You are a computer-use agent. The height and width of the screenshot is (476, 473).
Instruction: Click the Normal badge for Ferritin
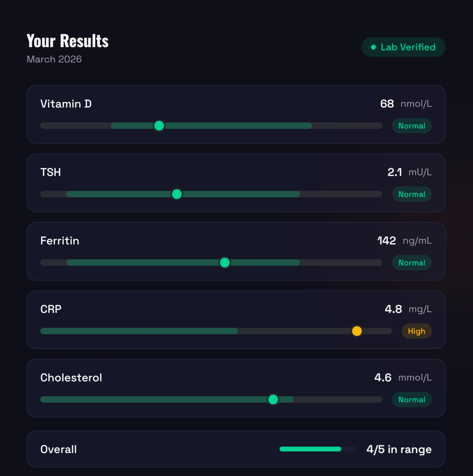click(412, 263)
